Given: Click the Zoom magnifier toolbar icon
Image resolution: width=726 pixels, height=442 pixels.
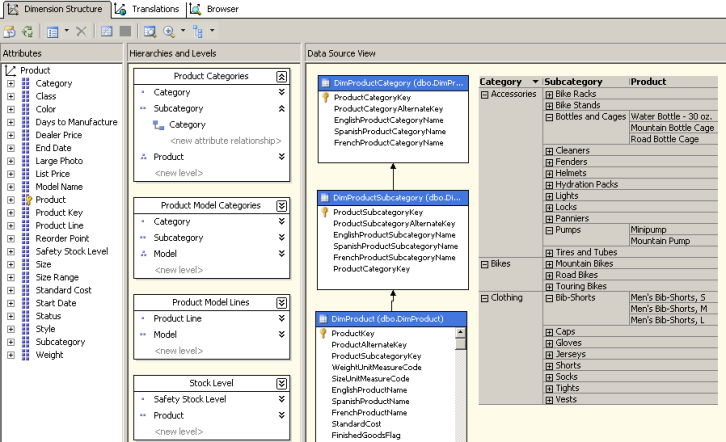Looking at the screenshot, I should [x=169, y=31].
